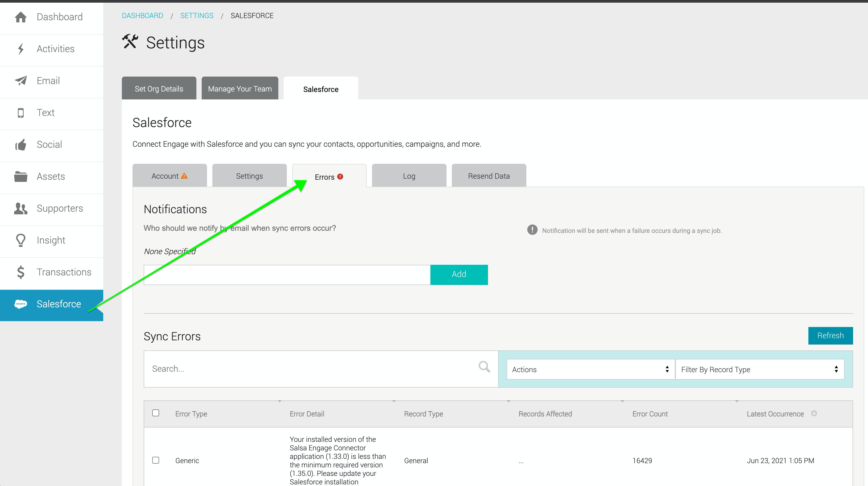
Task: Click the date Jun 23, 2021 1:05 PM
Action: pyautogui.click(x=780, y=460)
